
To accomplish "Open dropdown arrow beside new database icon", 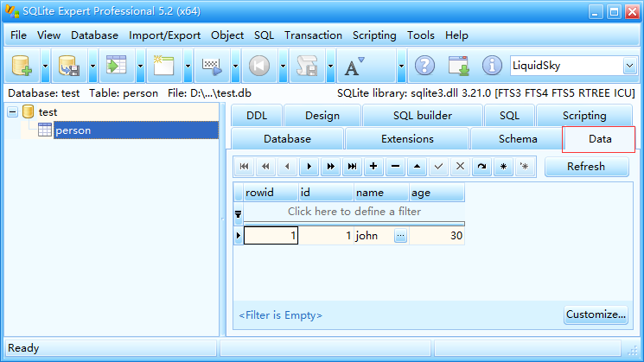I will coord(45,66).
